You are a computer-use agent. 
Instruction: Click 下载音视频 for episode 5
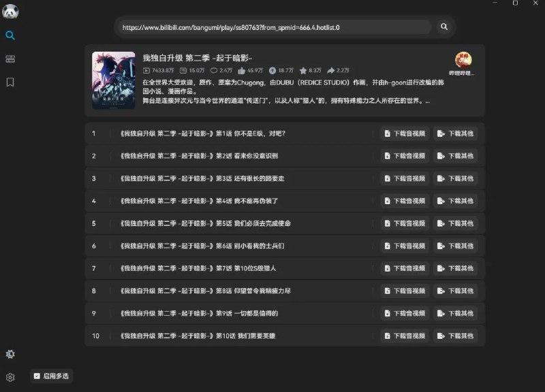pyautogui.click(x=405, y=224)
